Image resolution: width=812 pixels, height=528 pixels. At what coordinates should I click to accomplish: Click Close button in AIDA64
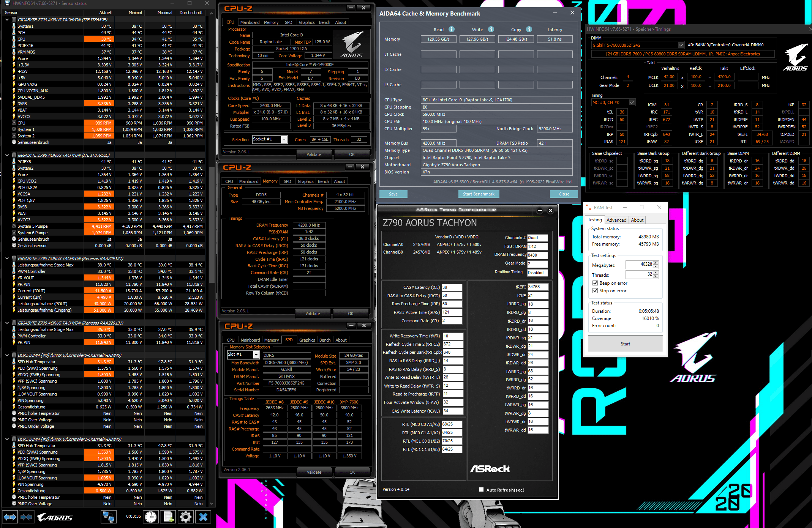pyautogui.click(x=564, y=194)
